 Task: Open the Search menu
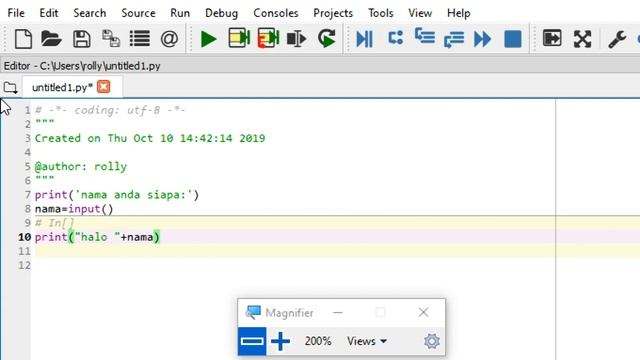89,13
